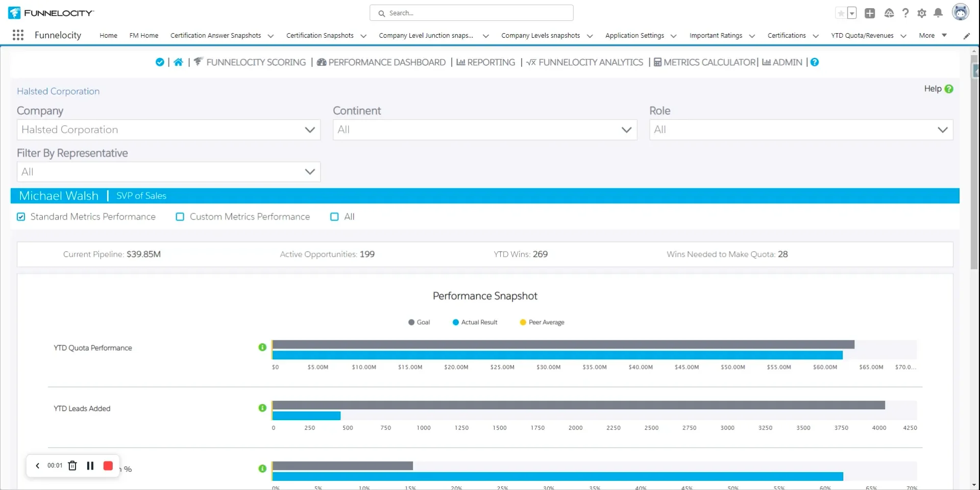
Task: Open the ADMIN section
Action: [782, 62]
